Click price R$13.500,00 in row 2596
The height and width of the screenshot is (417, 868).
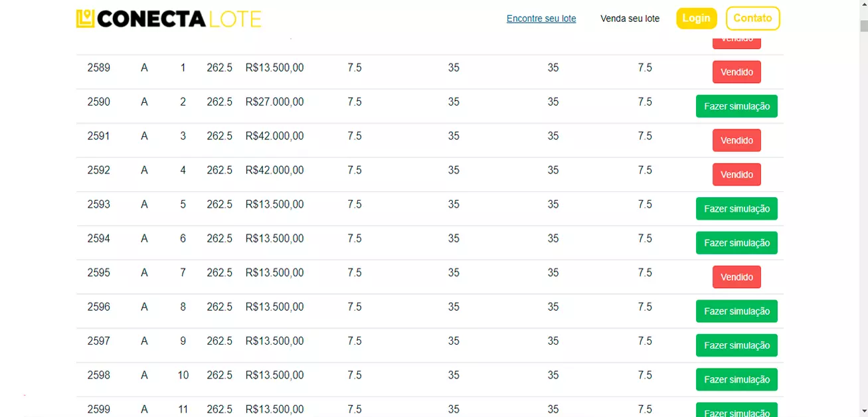(x=274, y=307)
